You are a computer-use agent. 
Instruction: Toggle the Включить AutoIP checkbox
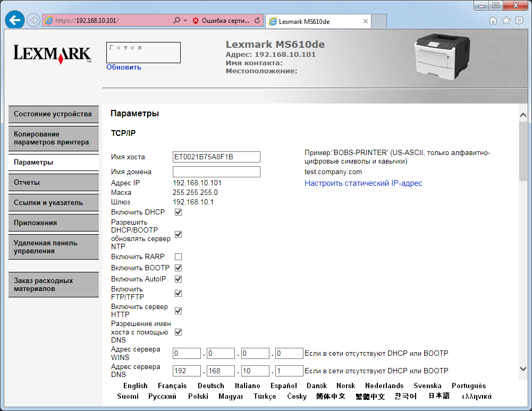click(x=178, y=279)
